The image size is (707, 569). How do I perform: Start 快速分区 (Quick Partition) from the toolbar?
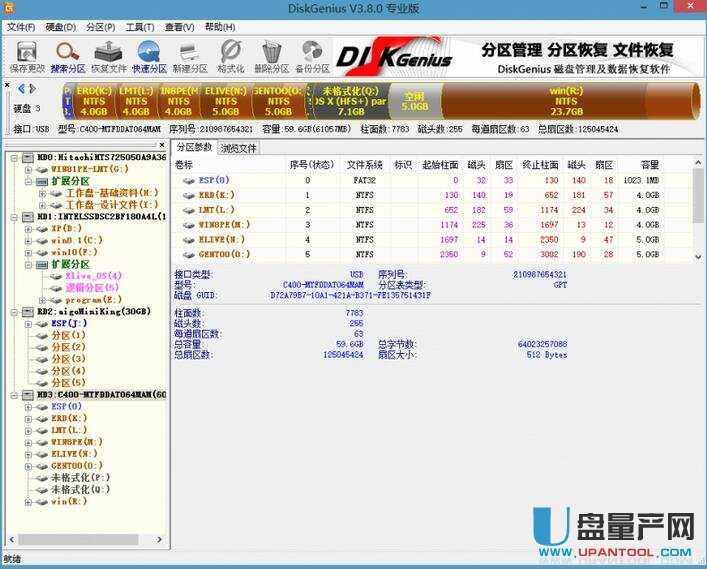(149, 57)
